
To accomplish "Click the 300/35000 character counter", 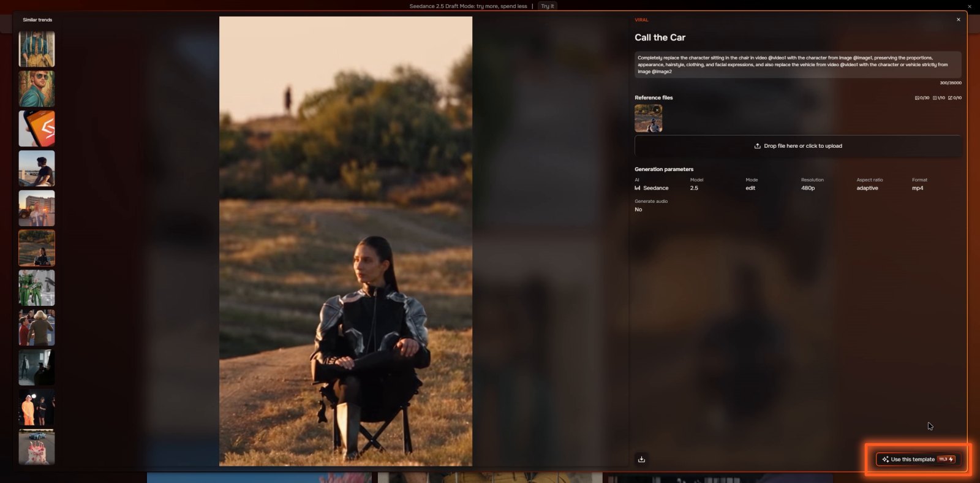I will (951, 83).
